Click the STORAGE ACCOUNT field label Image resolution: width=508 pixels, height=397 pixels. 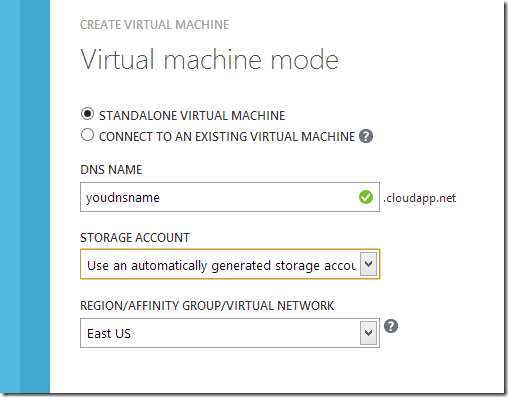pyautogui.click(x=135, y=238)
